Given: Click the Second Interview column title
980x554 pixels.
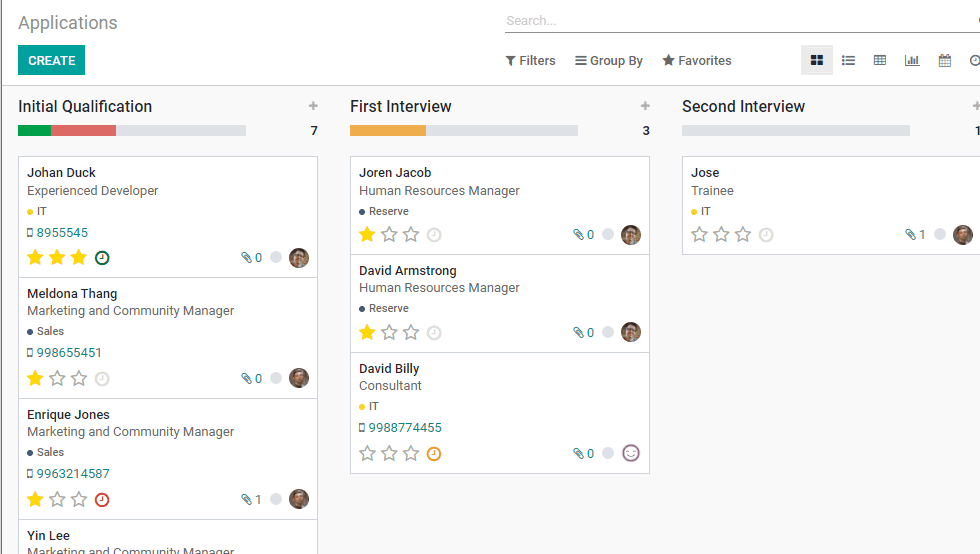Looking at the screenshot, I should [x=743, y=106].
